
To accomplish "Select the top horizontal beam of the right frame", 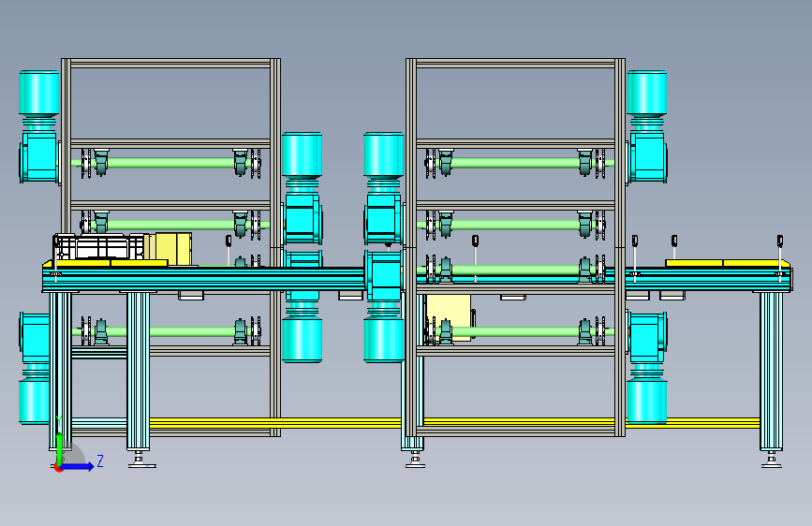I will 516,63.
